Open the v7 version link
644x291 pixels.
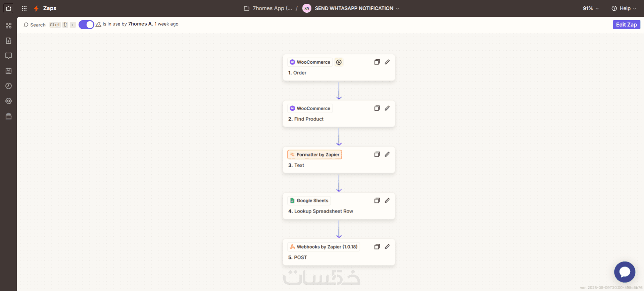tap(98, 24)
